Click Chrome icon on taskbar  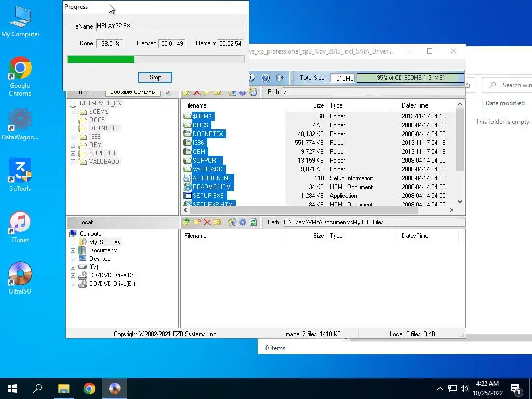click(x=89, y=389)
